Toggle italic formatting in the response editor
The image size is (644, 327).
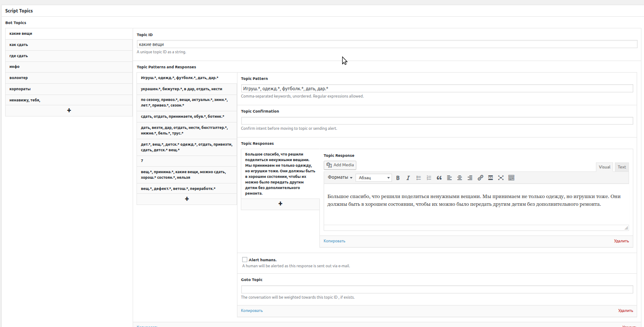tap(408, 178)
